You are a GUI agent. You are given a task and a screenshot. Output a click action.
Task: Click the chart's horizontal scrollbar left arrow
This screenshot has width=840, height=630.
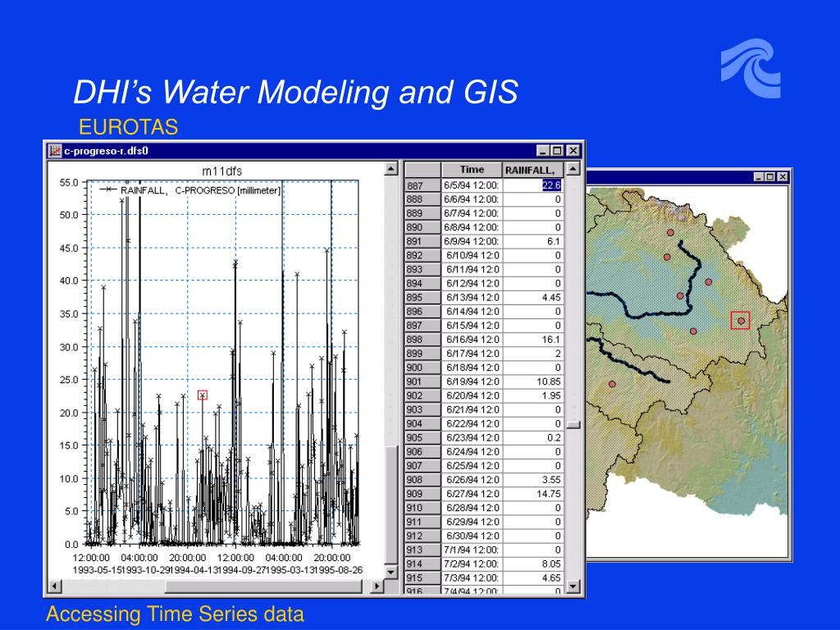54,586
